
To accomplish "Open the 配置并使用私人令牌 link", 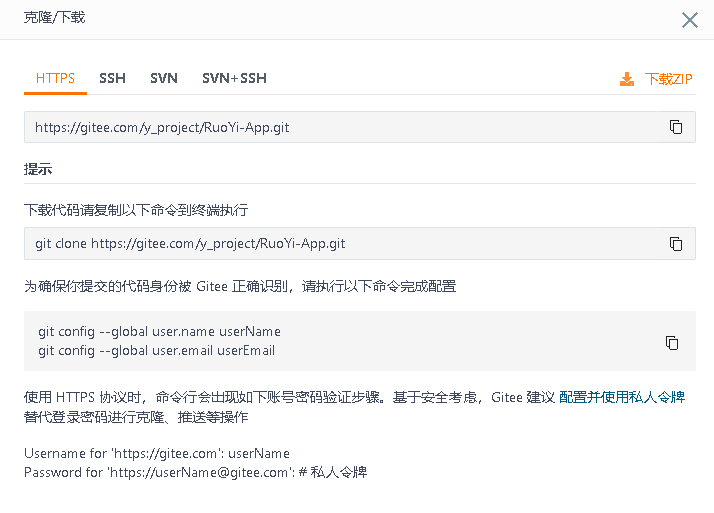I will (621, 397).
